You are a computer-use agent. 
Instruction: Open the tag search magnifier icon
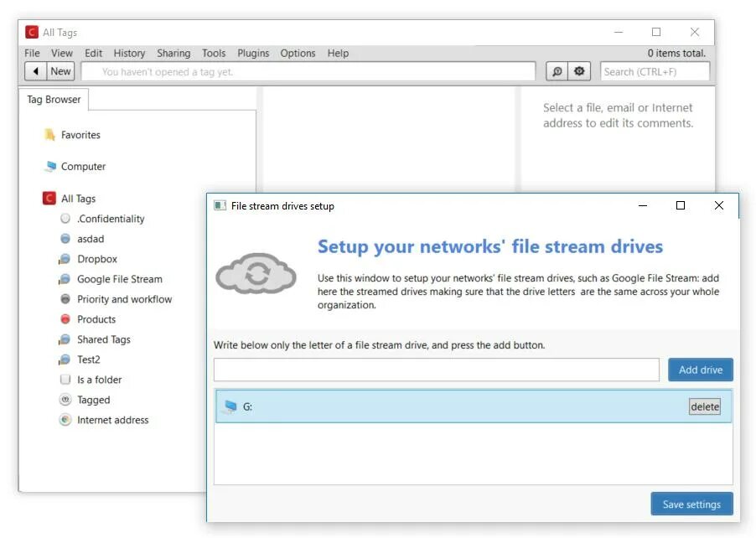coord(557,71)
